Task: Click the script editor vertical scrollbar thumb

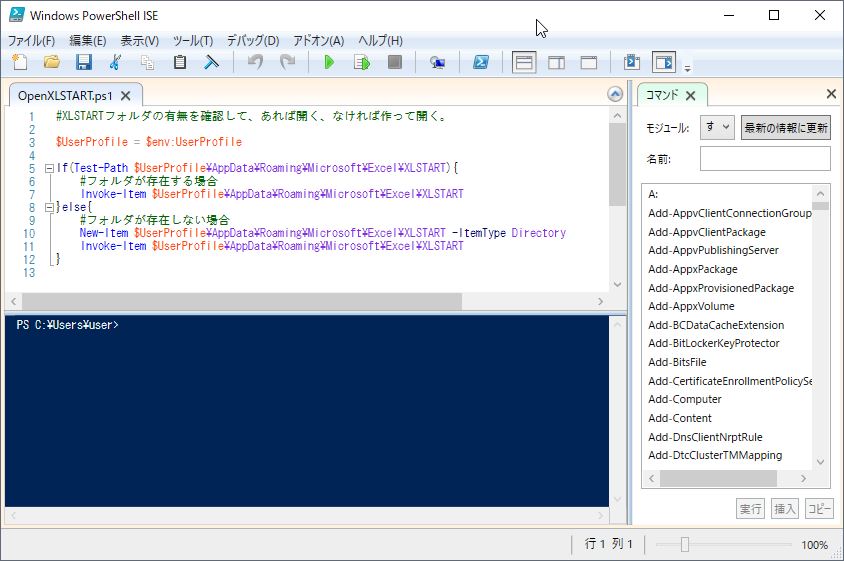Action: pos(617,165)
